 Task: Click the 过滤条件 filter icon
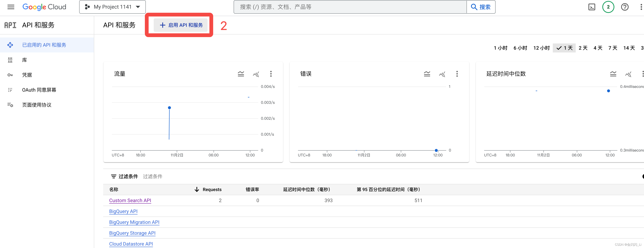[x=114, y=176]
